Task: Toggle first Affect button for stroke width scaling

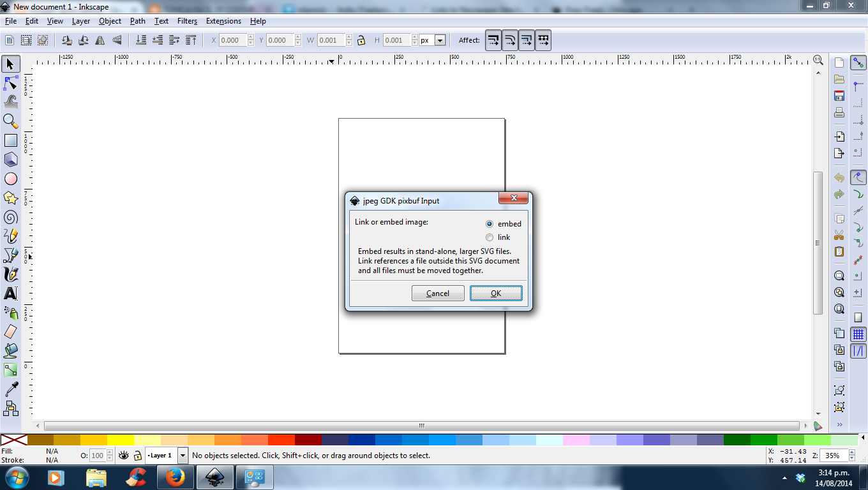Action: 493,40
